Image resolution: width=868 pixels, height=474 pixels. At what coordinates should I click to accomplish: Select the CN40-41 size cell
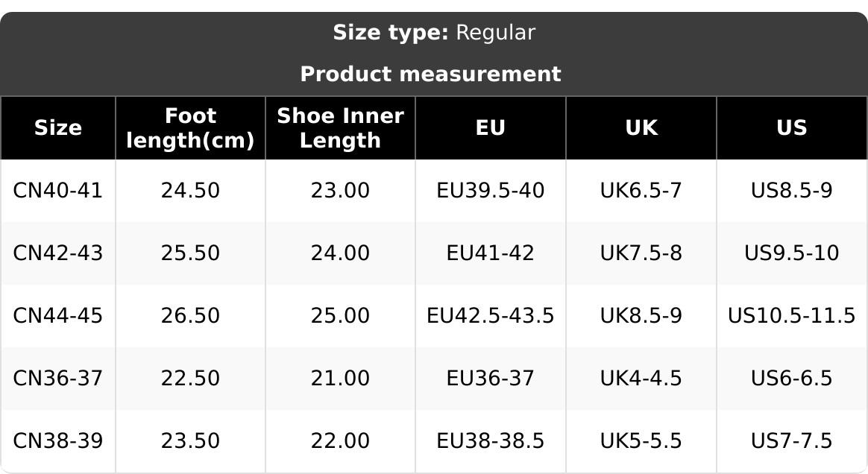(x=58, y=191)
